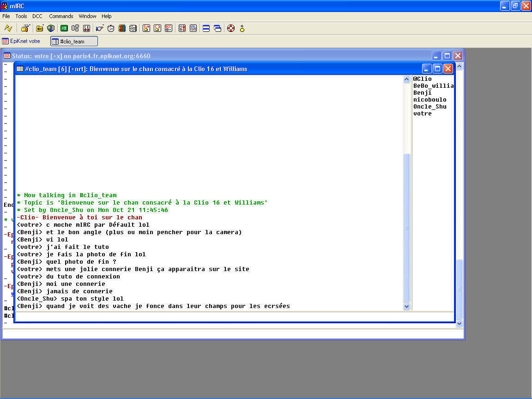Image resolution: width=532 pixels, height=399 pixels.
Task: Open the dropdown arrow beside the Options icon
Action: tap(30, 26)
